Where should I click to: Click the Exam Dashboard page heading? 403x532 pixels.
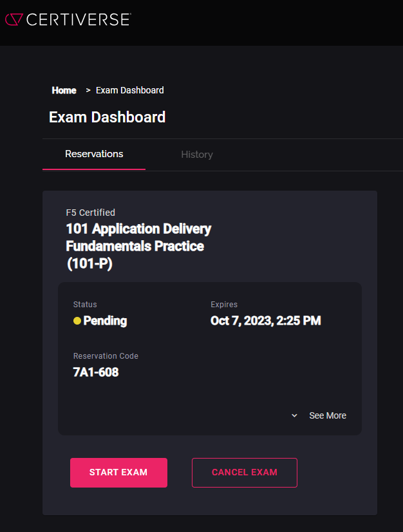point(107,117)
